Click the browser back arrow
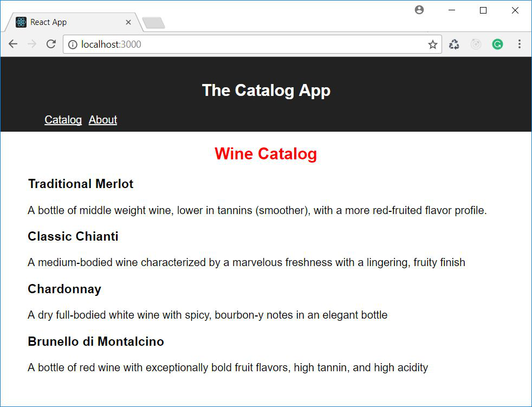This screenshot has height=407, width=532. (x=13, y=44)
